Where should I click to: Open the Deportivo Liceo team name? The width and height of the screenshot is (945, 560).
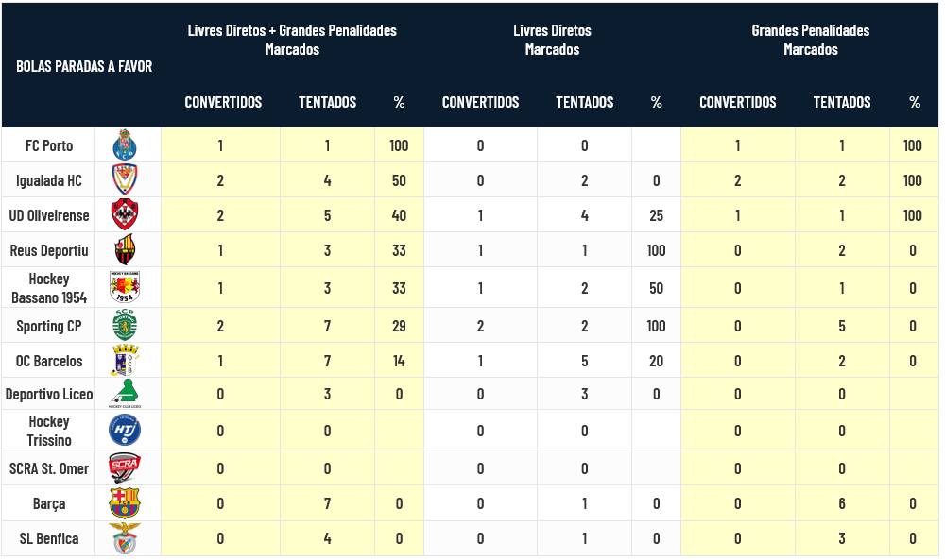49,394
